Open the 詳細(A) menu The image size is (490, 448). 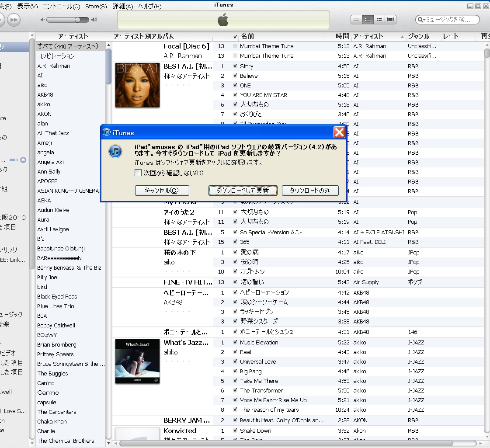(122, 6)
